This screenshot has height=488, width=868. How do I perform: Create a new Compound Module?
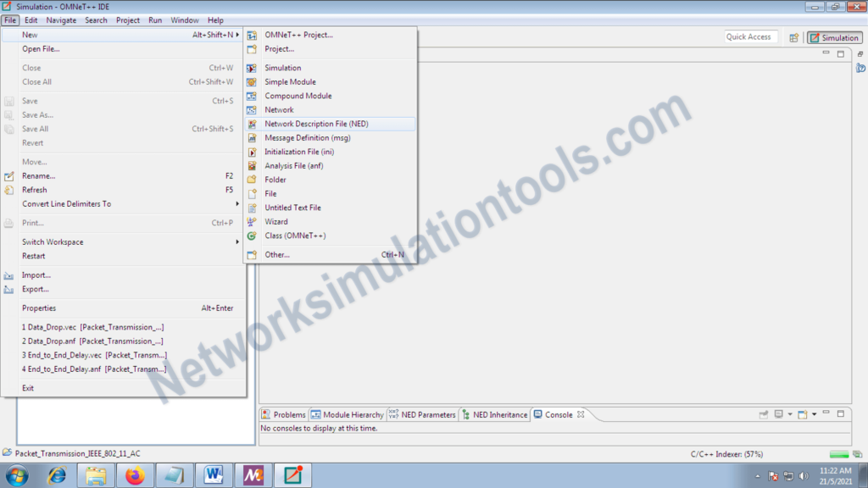297,95
